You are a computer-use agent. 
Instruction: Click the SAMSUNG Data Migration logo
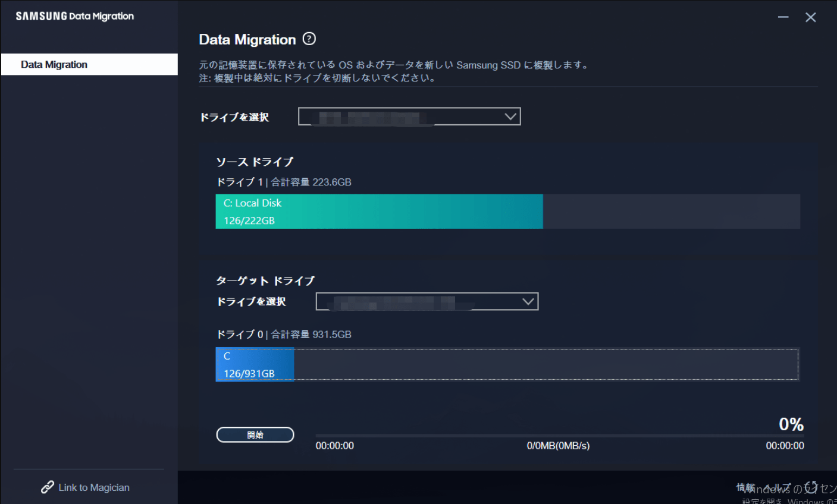[75, 16]
